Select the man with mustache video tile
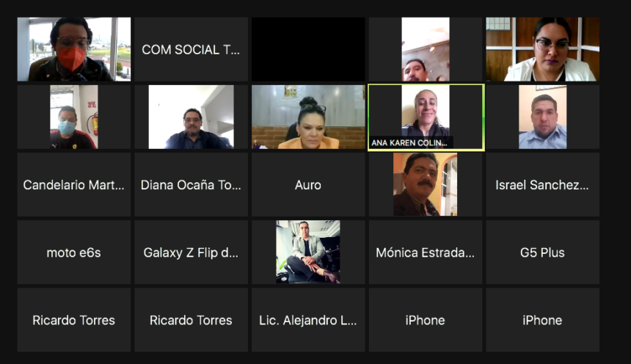Image resolution: width=631 pixels, height=364 pixels. coord(426,184)
